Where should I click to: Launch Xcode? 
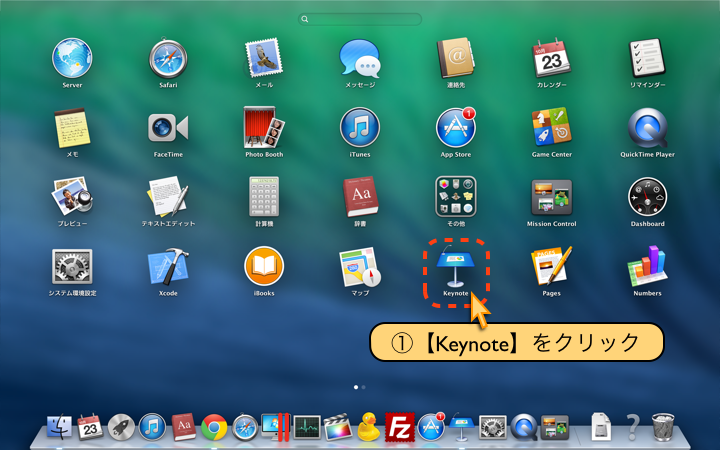point(168,266)
